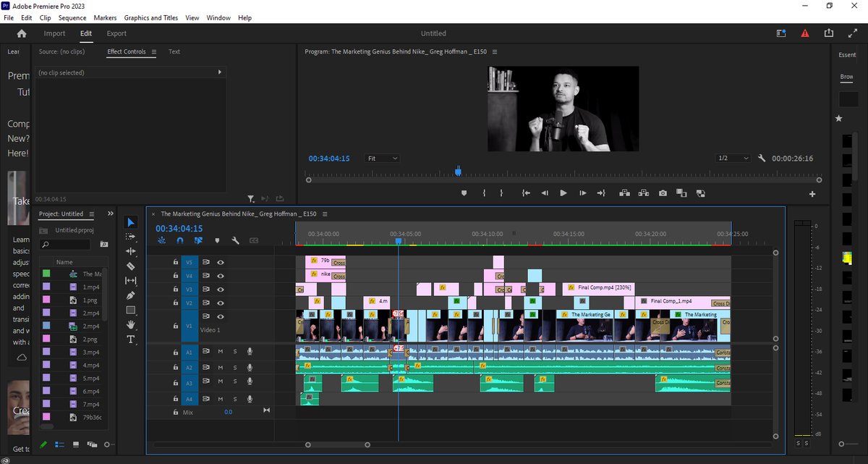This screenshot has width=868, height=464.
Task: Step forward one frame
Action: [x=583, y=193]
